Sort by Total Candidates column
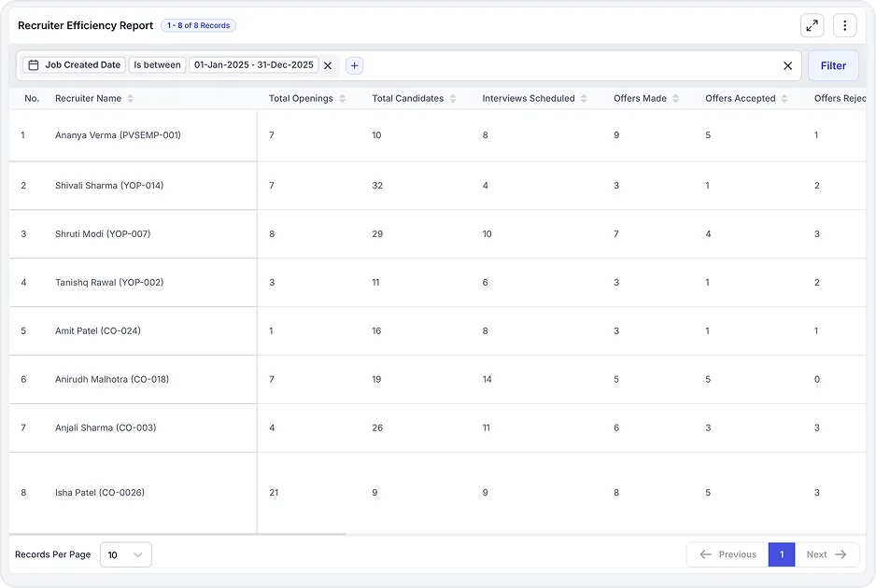Screen dimensions: 876x588 tap(453, 99)
